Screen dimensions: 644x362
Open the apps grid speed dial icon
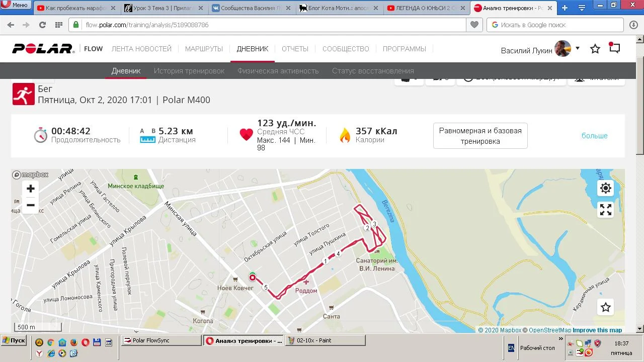point(58,25)
